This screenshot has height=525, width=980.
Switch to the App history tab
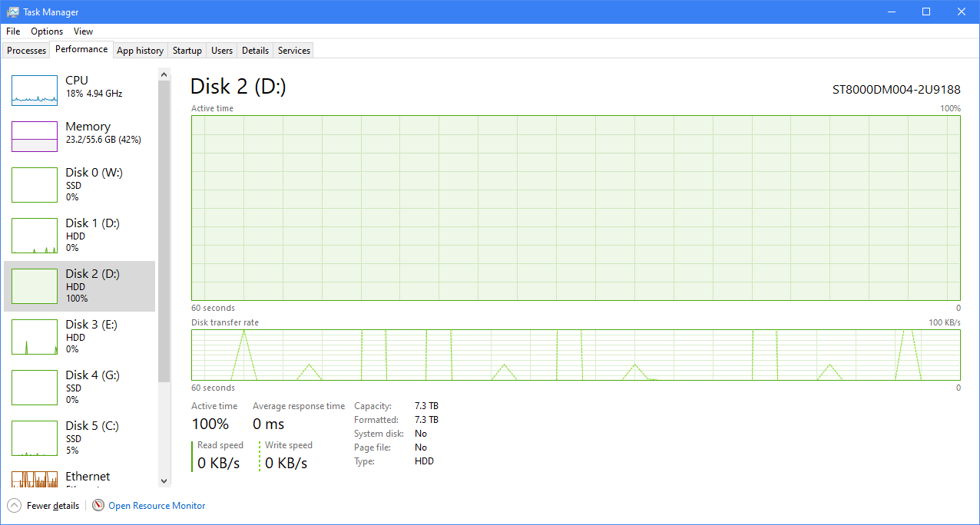click(140, 51)
